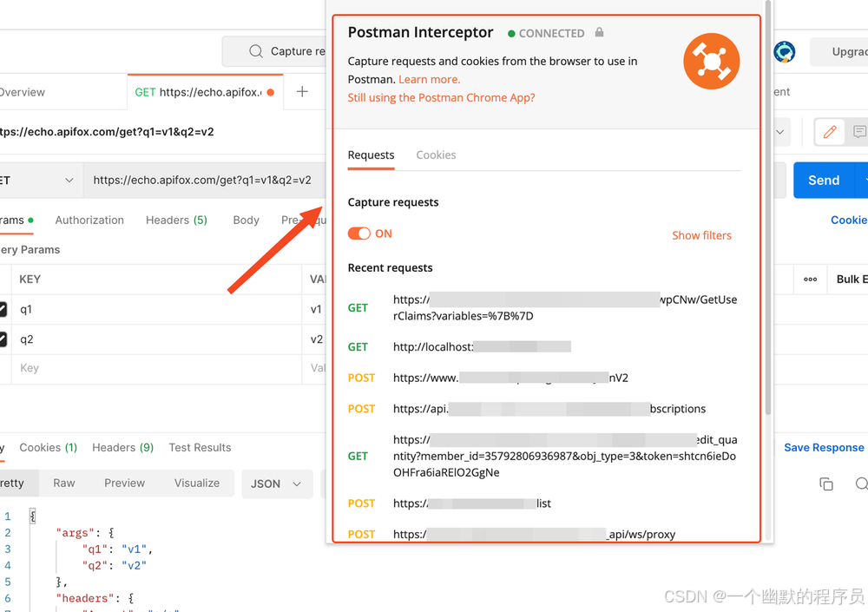Viewport: 868px width, 612px height.
Task: Click the Save Response link
Action: click(824, 448)
